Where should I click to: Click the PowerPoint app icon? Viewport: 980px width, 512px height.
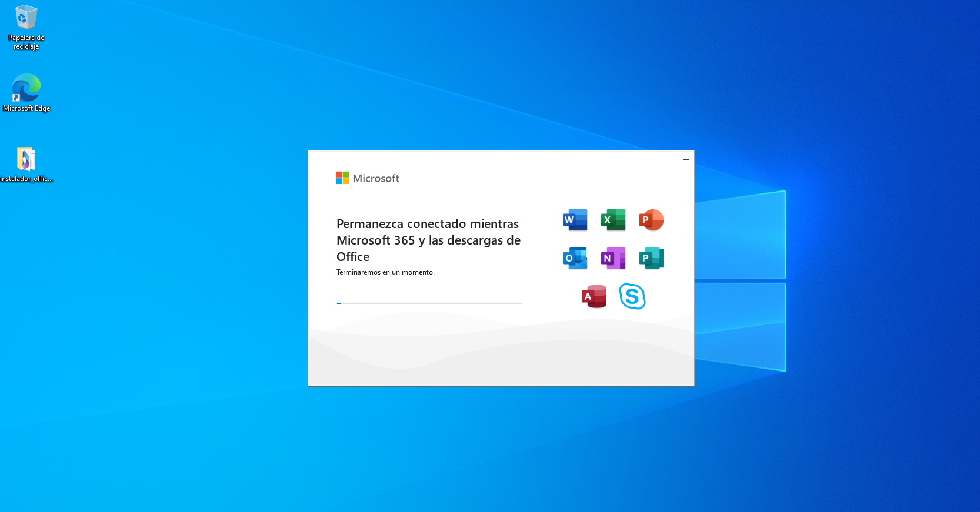[651, 220]
